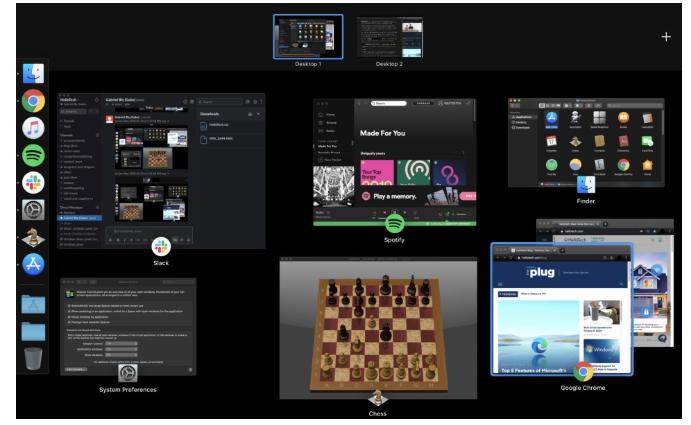Click the Chrome badge icon on plug window

(583, 371)
